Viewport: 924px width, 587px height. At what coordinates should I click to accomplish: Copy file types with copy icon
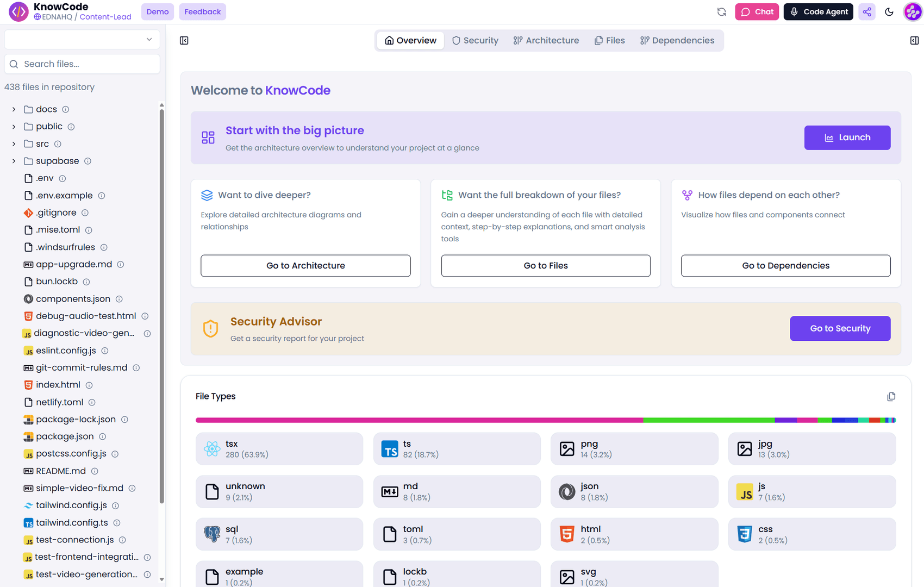click(891, 397)
